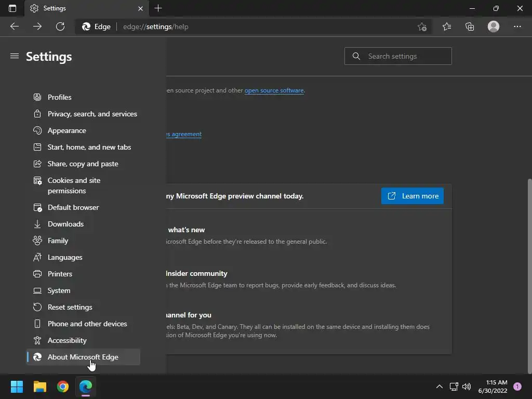Open Reset settings page
The height and width of the screenshot is (399, 532).
pos(83,307)
